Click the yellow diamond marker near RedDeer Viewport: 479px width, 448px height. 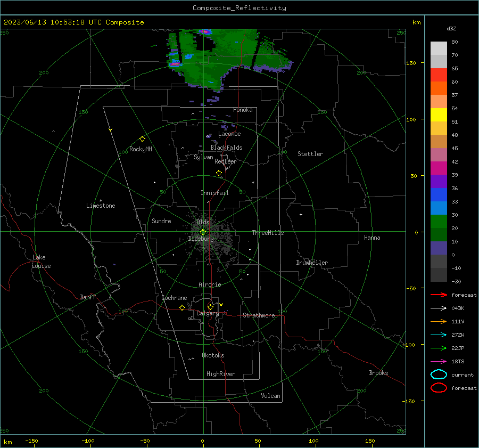[x=219, y=173]
